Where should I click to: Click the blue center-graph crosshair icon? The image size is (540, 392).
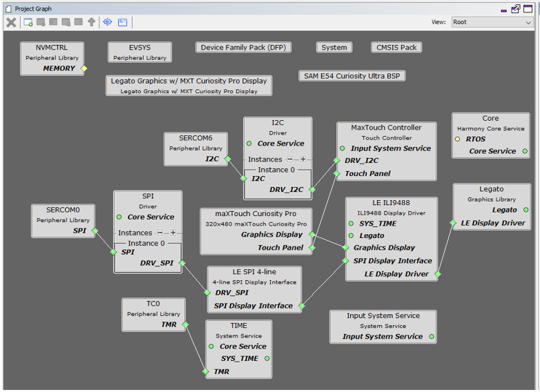108,22
